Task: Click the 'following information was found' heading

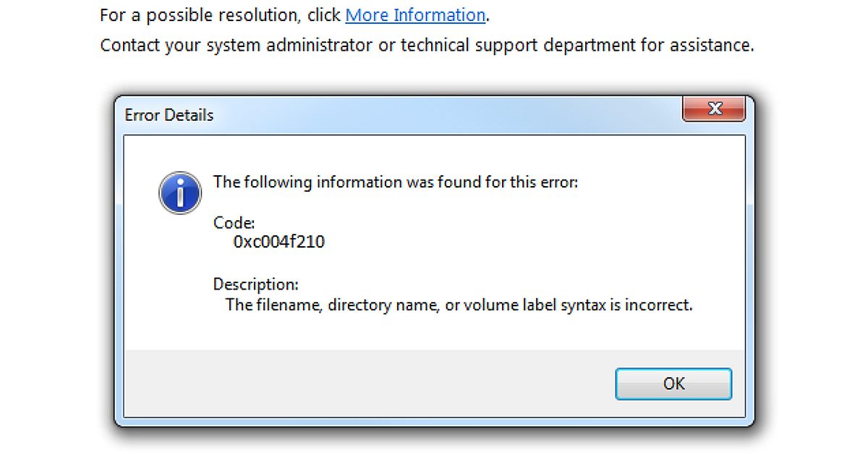Action: 395,182
